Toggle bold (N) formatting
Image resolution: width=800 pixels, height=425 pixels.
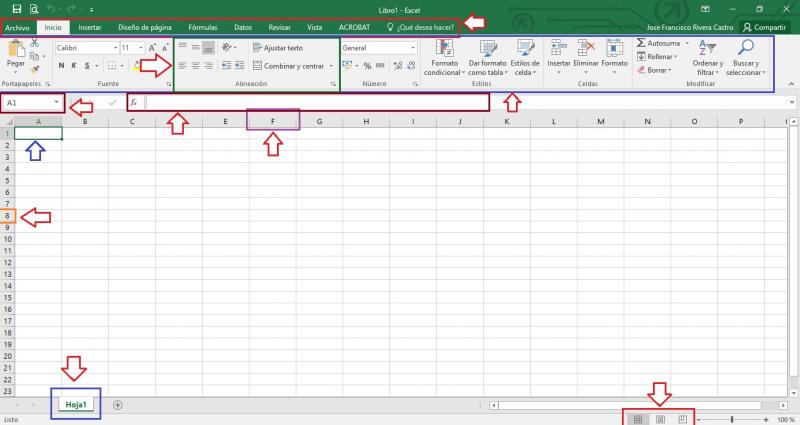click(61, 66)
